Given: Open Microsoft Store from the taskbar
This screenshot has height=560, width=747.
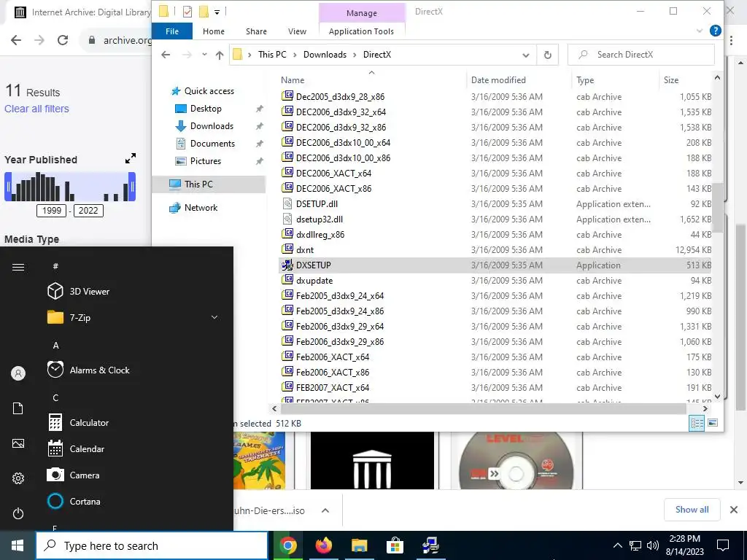Looking at the screenshot, I should [x=395, y=545].
